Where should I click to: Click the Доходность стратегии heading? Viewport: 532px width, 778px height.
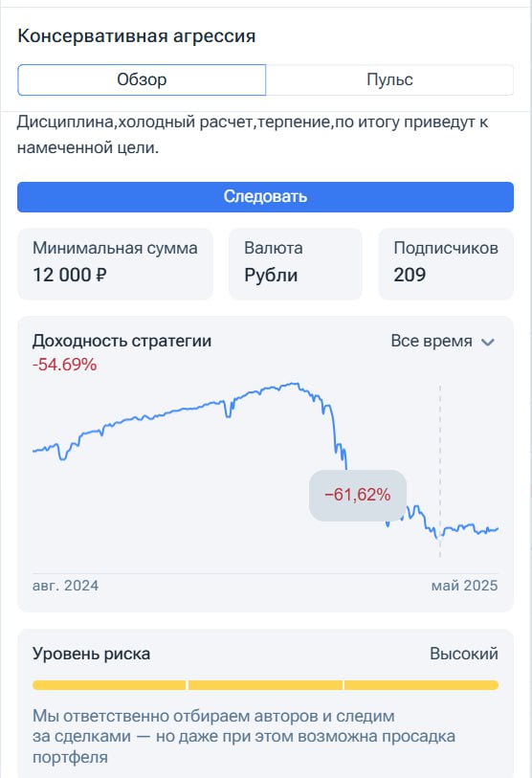pos(122,341)
